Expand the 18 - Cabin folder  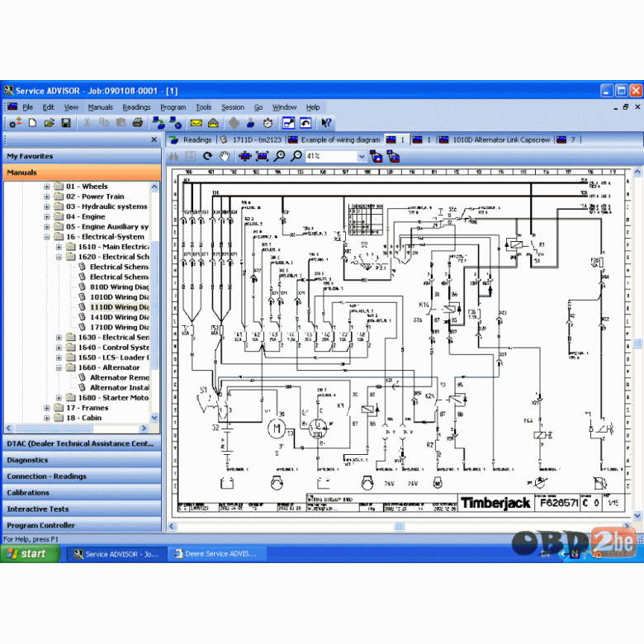click(x=47, y=418)
